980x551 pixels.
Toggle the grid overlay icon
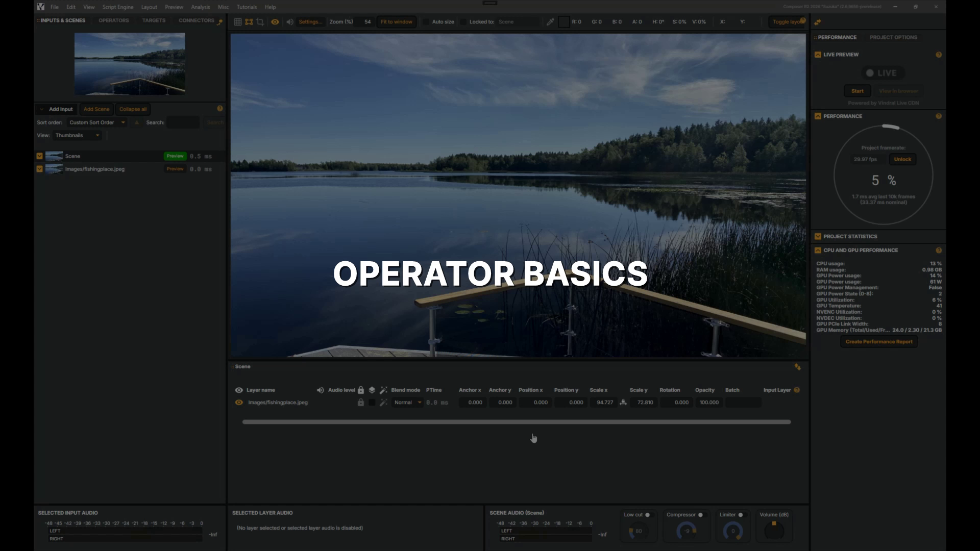[238, 22]
